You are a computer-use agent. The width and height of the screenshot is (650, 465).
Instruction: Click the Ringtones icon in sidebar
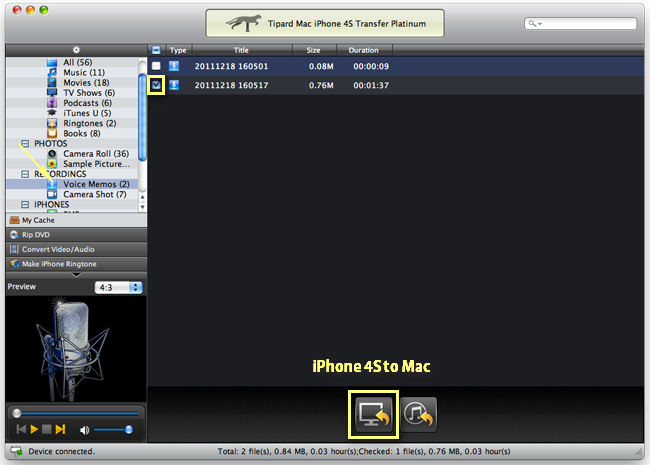tap(52, 123)
